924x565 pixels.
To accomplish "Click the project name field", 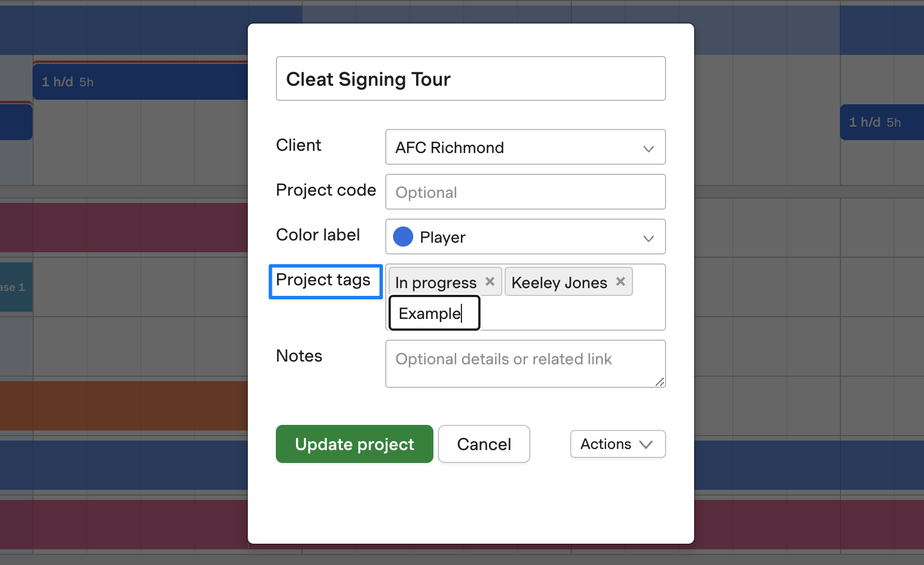I will coord(470,79).
